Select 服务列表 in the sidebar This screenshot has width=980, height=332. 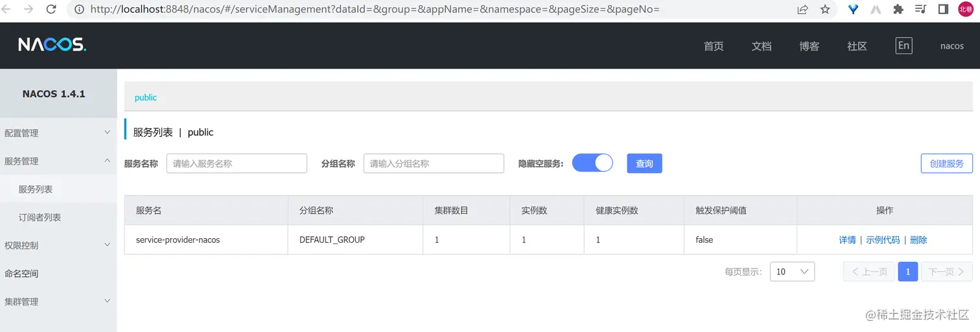[58, 189]
